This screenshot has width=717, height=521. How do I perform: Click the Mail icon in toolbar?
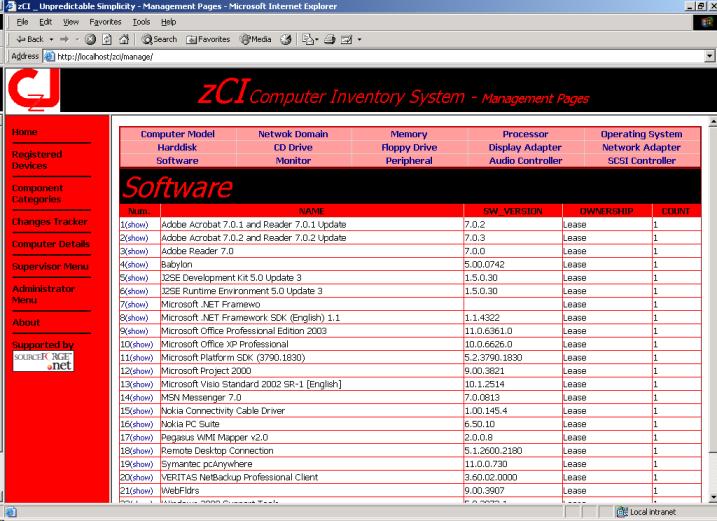(308, 39)
